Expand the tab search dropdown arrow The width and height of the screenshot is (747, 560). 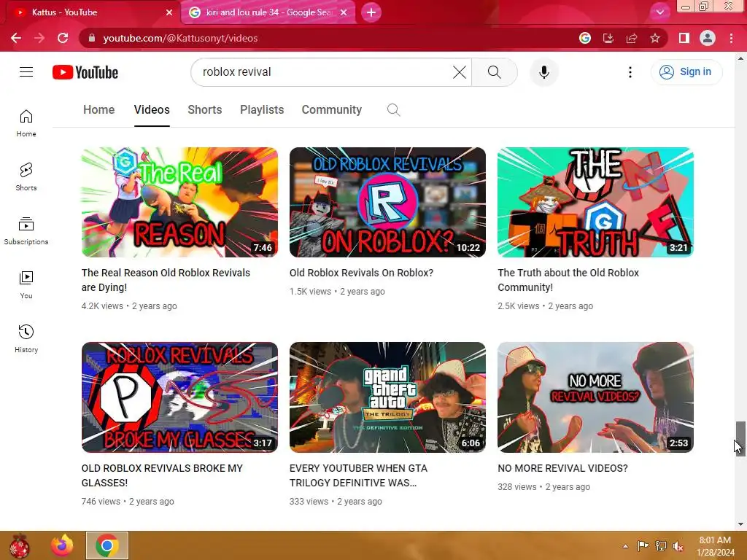pyautogui.click(x=659, y=12)
